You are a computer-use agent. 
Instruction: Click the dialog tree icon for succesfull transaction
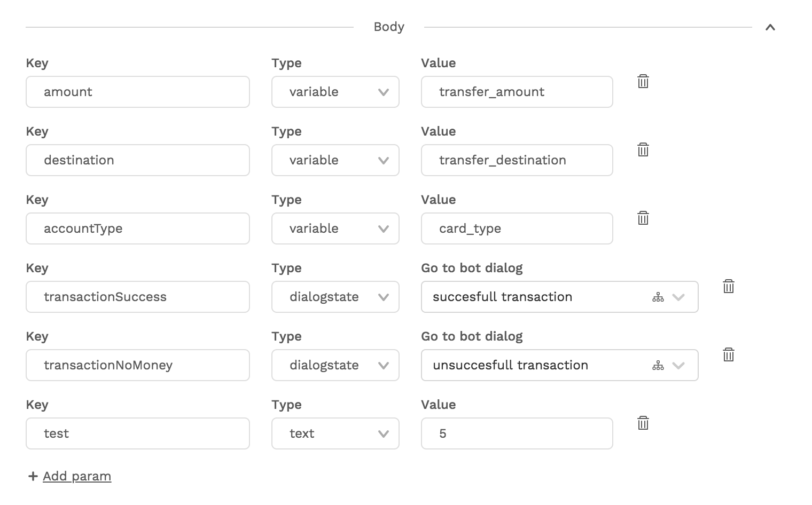click(658, 297)
